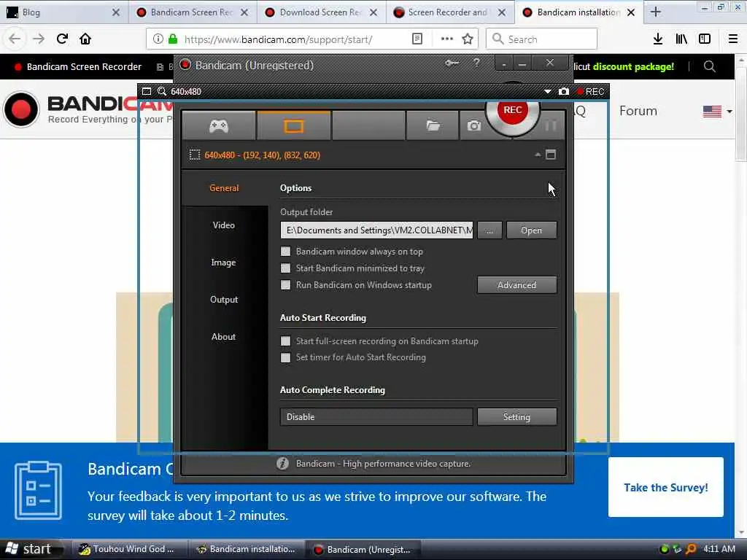Click the website search magnifier icon

pos(709,66)
